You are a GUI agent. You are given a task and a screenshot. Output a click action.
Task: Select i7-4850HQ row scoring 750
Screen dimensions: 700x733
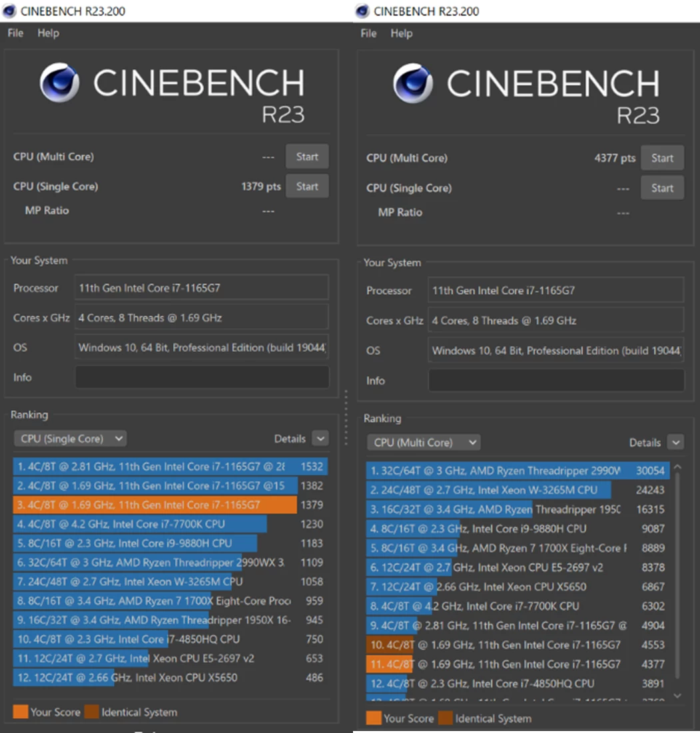[x=171, y=639]
